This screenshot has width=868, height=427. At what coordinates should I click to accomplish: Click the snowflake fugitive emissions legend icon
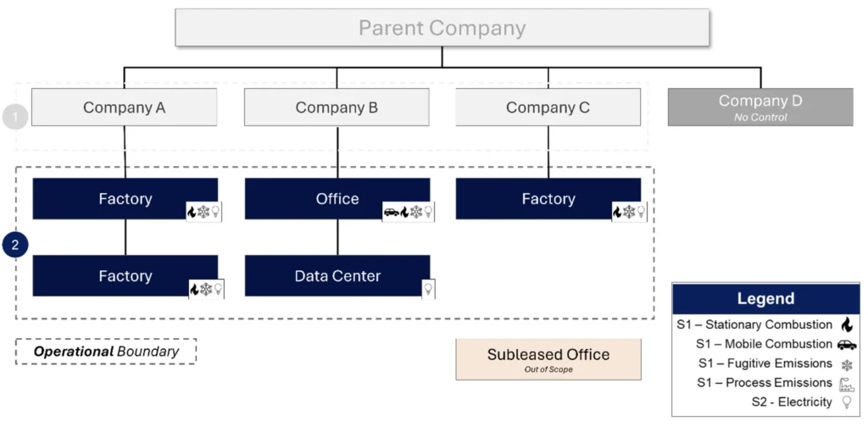coord(847,365)
